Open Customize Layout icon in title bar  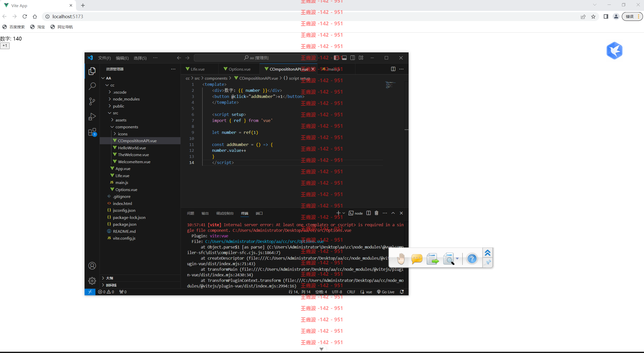pyautogui.click(x=361, y=58)
